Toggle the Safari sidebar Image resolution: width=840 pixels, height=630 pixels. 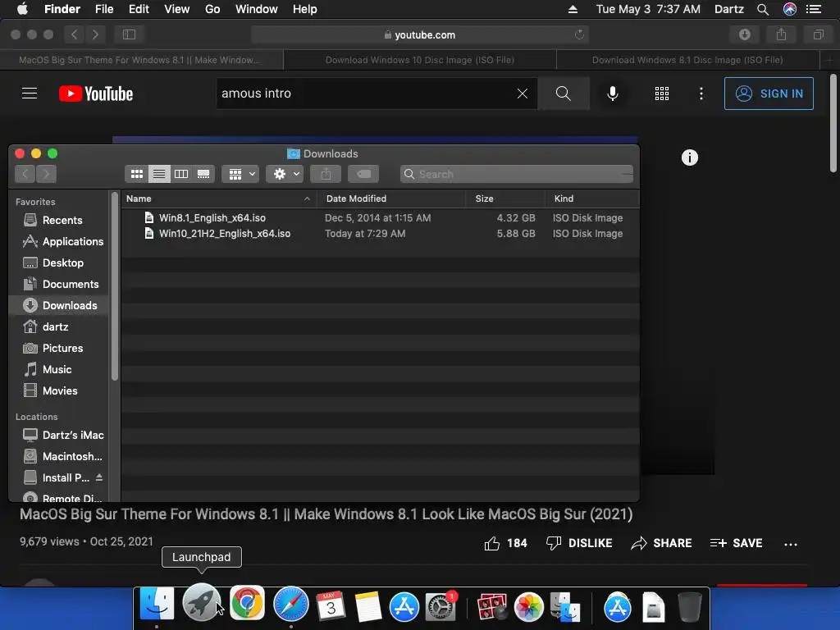click(x=129, y=34)
